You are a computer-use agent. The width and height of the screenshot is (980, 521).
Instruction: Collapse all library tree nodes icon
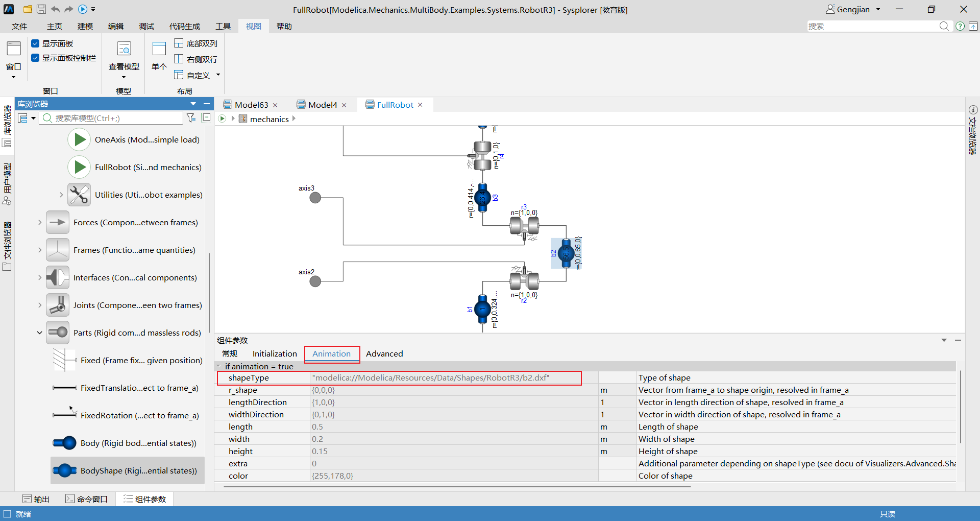coord(206,118)
